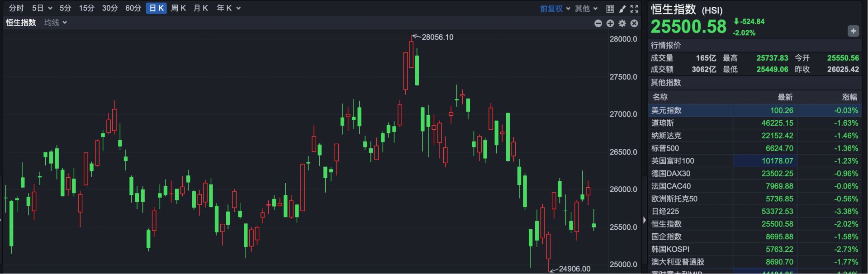The height and width of the screenshot is (274, 868).
Task: Open the 前复权 adjustment dropdown
Action: [555, 9]
